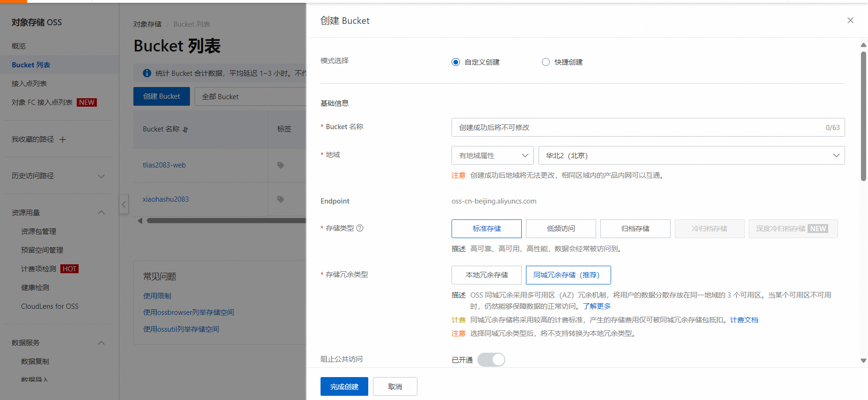The width and height of the screenshot is (868, 400).
Task: Open 健康检测 in the sidebar
Action: point(35,288)
